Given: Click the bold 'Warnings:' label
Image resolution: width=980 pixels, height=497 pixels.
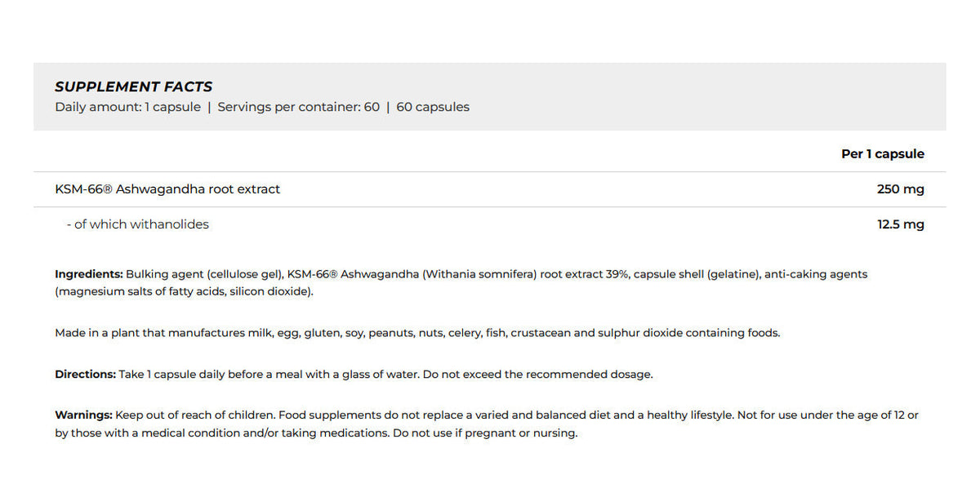Looking at the screenshot, I should point(83,415).
